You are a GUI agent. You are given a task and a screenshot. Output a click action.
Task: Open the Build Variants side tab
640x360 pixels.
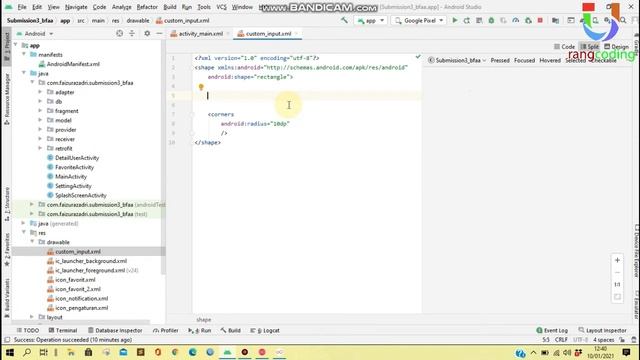[x=7, y=298]
